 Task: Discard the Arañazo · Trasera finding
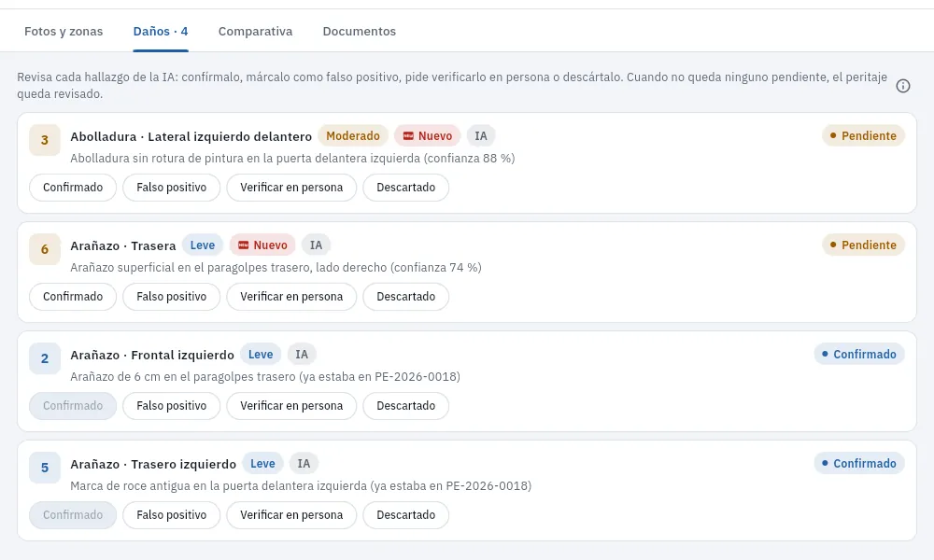click(x=405, y=297)
